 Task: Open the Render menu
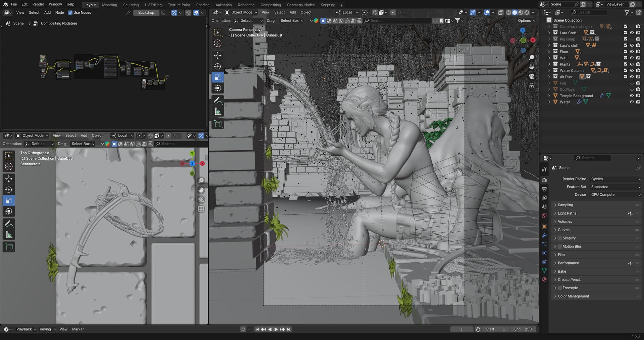coord(38,4)
